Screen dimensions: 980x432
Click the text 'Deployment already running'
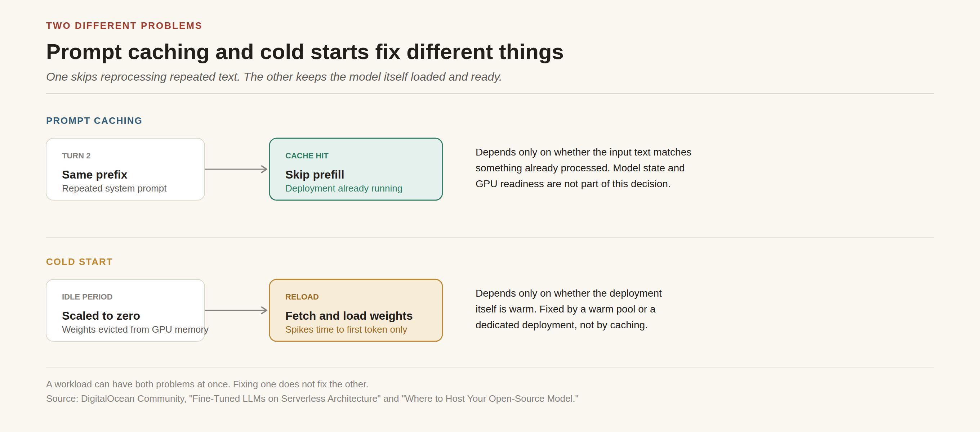[343, 188]
